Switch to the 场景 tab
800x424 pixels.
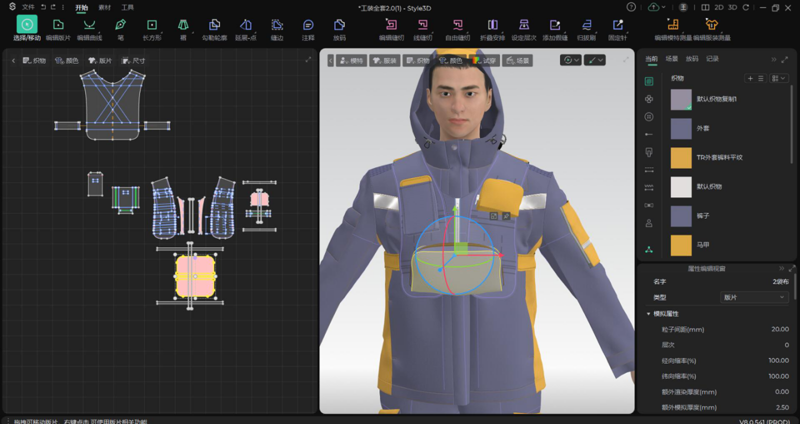pos(671,59)
